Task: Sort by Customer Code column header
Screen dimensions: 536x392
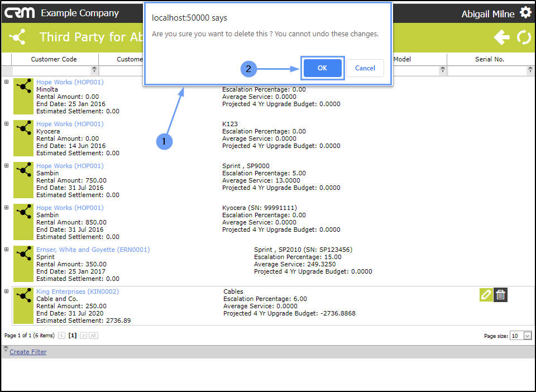Action: (54, 59)
